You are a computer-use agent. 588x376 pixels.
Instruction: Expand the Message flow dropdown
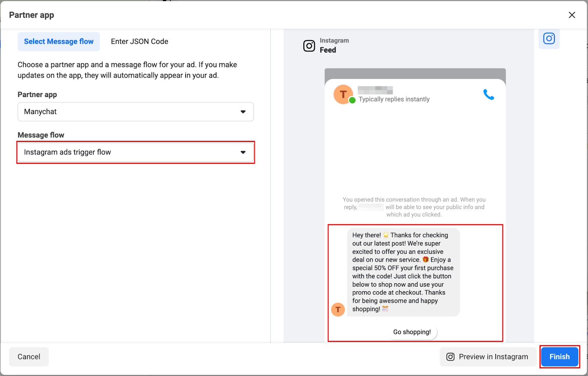[x=136, y=152]
